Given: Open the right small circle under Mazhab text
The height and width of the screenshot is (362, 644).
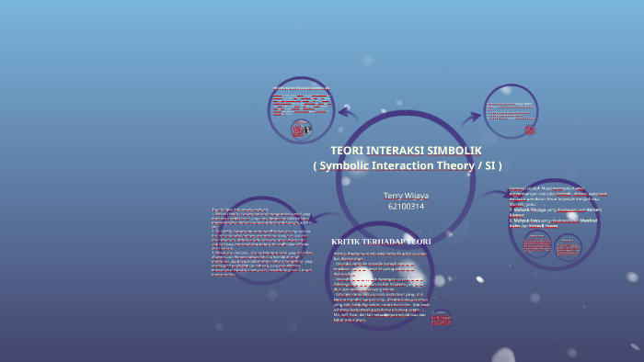Looking at the screenshot, I should 568,248.
